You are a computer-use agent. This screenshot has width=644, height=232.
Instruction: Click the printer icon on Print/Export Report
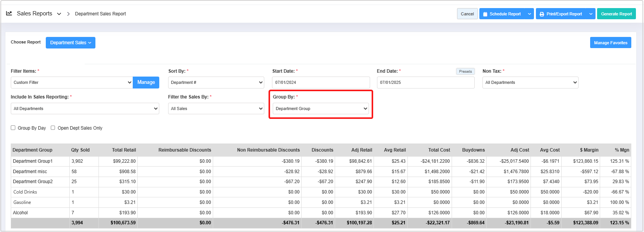(542, 14)
